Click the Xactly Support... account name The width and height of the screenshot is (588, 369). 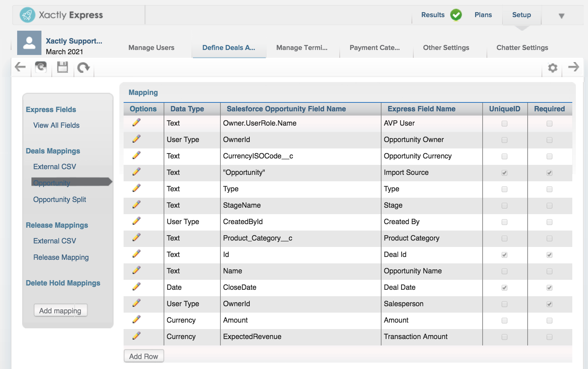pyautogui.click(x=74, y=41)
